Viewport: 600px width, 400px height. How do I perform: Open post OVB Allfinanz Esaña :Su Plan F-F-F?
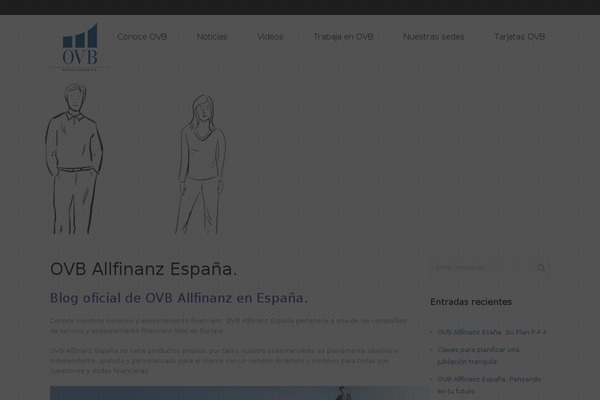pyautogui.click(x=492, y=332)
